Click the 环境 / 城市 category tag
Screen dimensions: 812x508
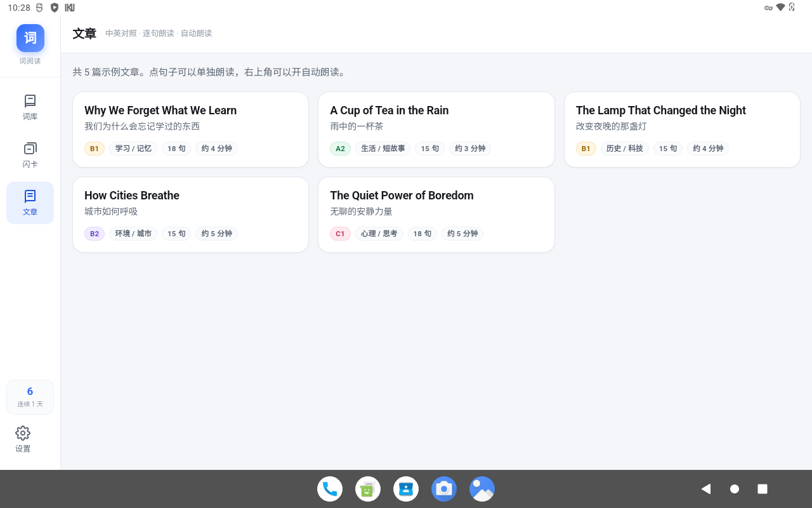pyautogui.click(x=133, y=234)
